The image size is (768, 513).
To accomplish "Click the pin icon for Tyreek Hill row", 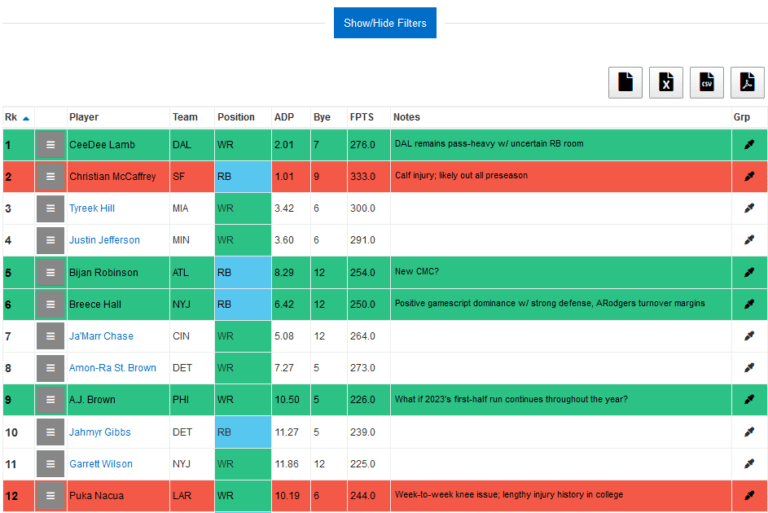I will coord(749,208).
